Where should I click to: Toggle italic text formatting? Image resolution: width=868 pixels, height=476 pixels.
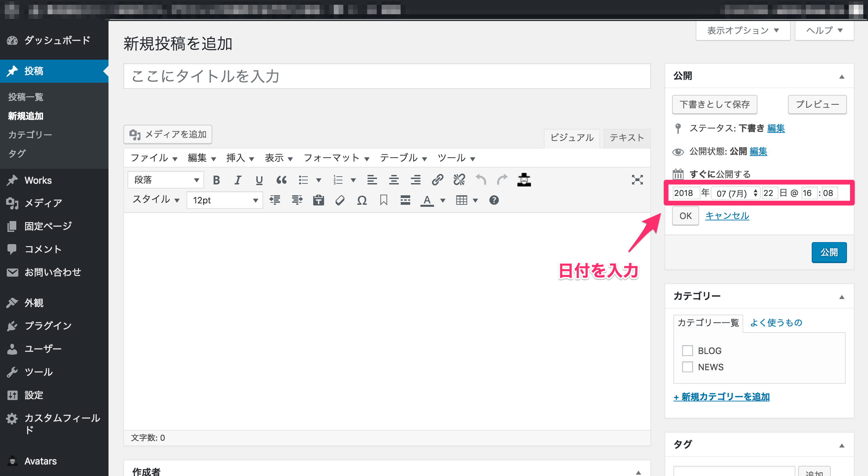[x=238, y=180]
